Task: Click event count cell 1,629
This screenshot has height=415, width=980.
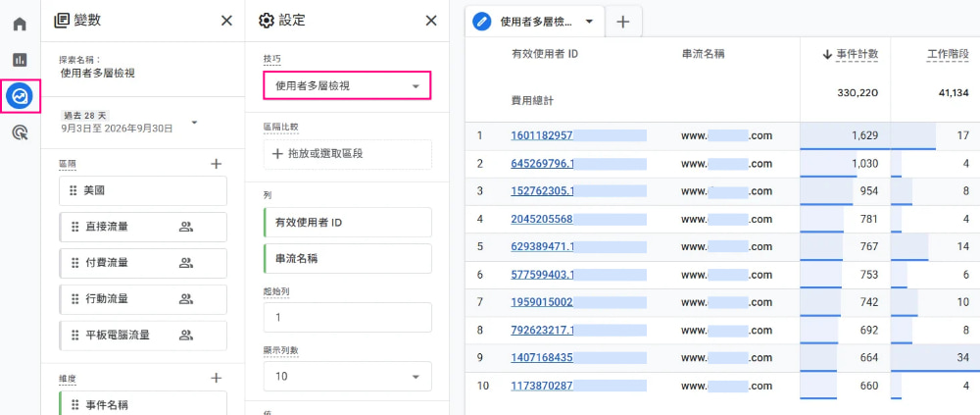Action: [845, 135]
